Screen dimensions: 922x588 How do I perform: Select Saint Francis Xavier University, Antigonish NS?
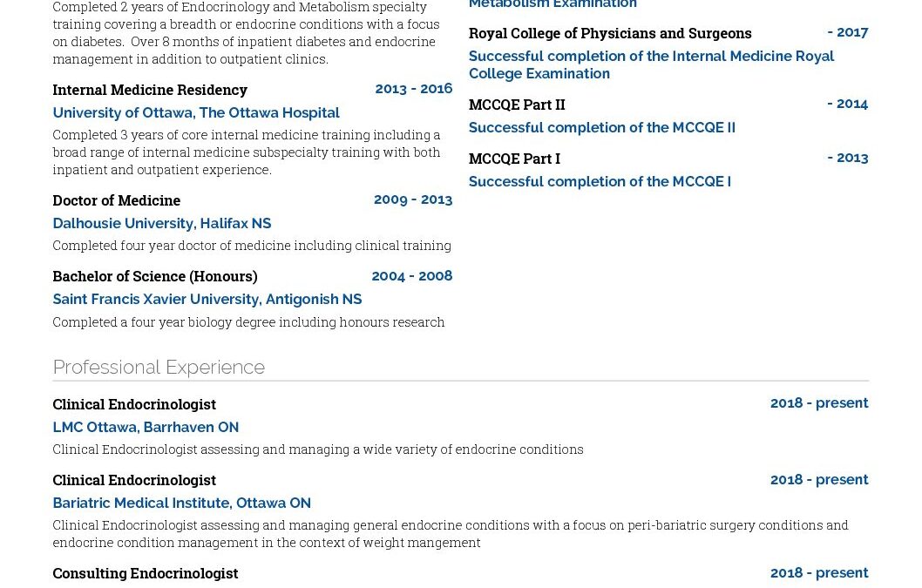(207, 300)
